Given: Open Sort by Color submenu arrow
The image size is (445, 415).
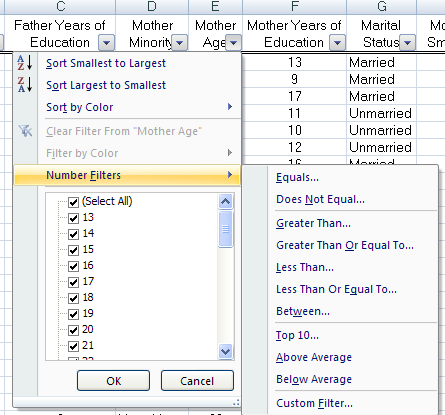Looking at the screenshot, I should click(230, 107).
